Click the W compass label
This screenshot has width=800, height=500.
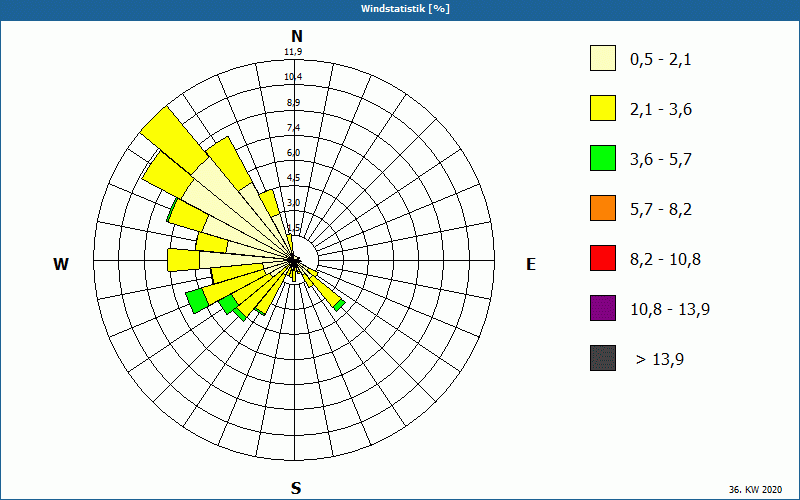pyautogui.click(x=61, y=264)
